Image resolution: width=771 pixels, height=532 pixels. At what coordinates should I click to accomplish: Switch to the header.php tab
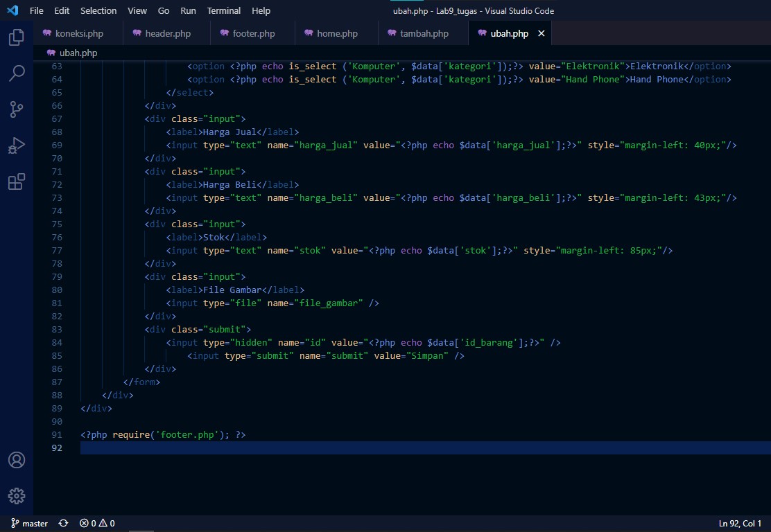(x=166, y=33)
